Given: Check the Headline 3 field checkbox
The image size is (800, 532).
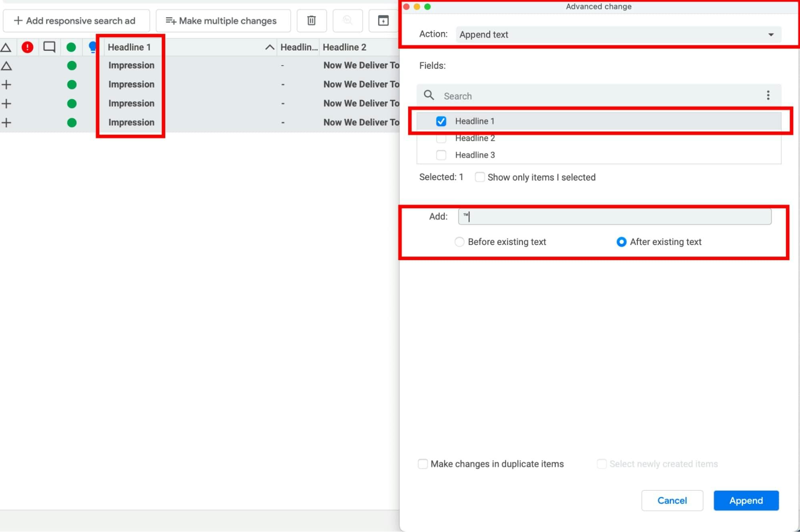Looking at the screenshot, I should click(x=441, y=155).
